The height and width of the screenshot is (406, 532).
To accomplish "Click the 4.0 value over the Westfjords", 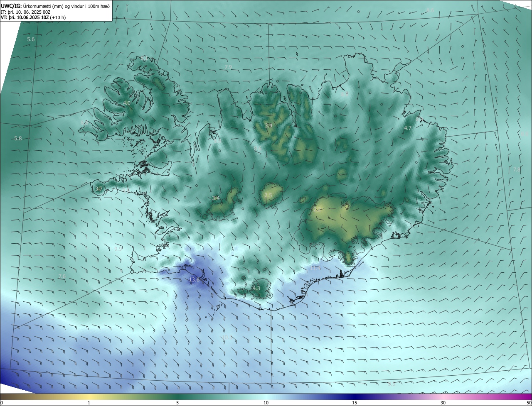I will 127,103.
